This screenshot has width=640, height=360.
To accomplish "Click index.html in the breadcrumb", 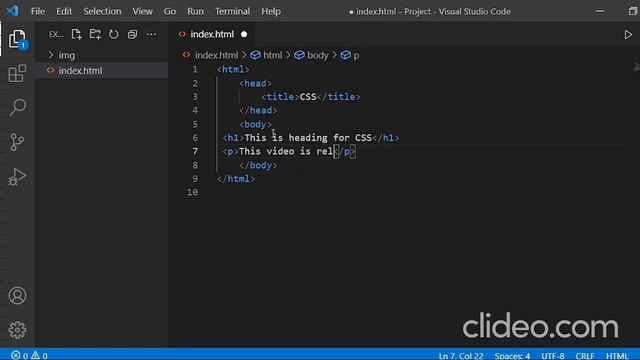I will pos(216,55).
